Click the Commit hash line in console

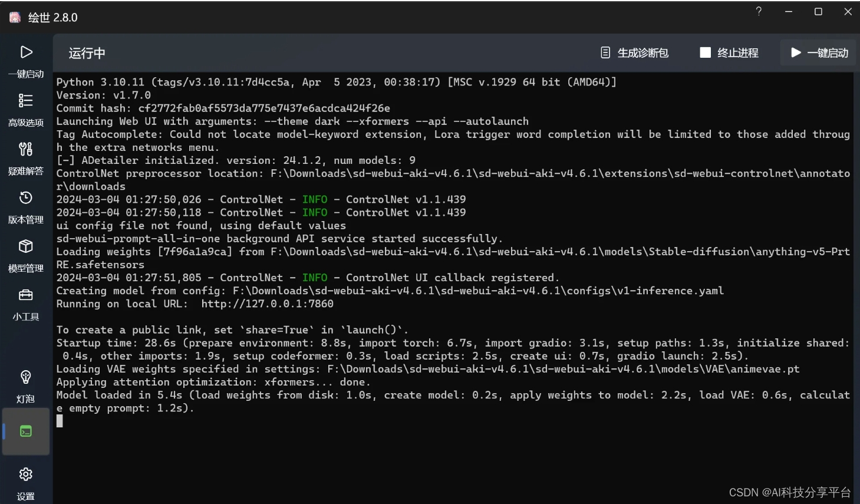(223, 108)
